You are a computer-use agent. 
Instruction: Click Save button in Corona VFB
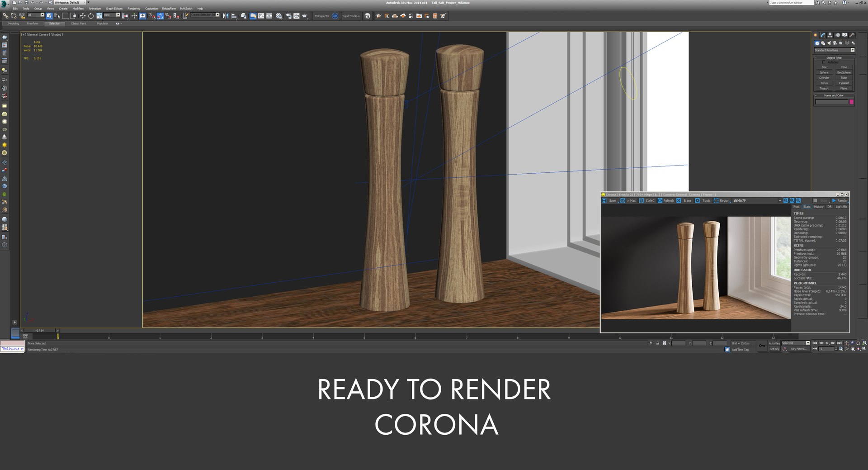pos(609,200)
